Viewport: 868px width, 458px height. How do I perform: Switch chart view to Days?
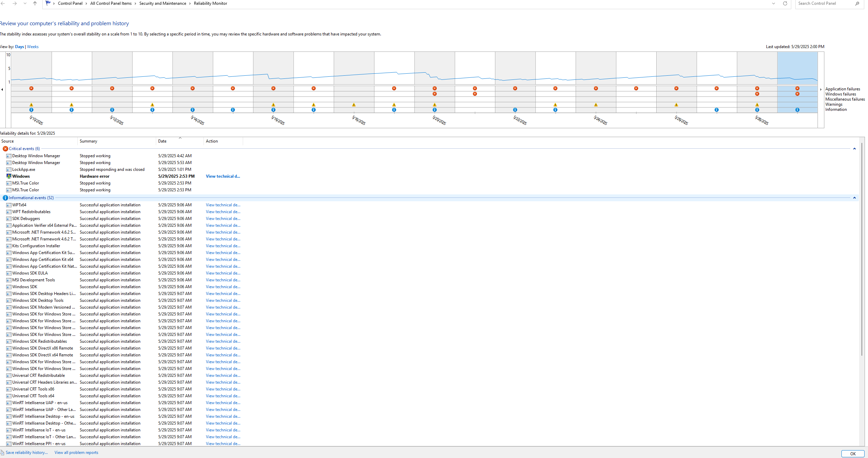pos(19,47)
